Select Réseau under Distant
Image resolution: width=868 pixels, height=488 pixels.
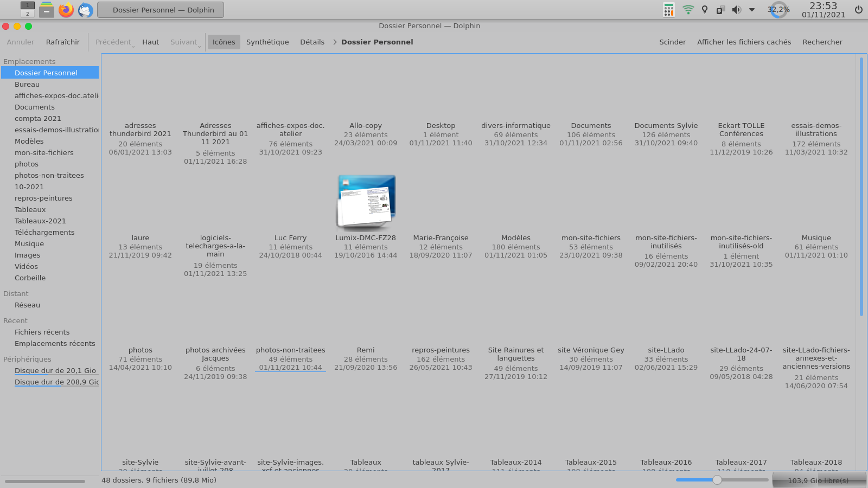(x=50, y=305)
